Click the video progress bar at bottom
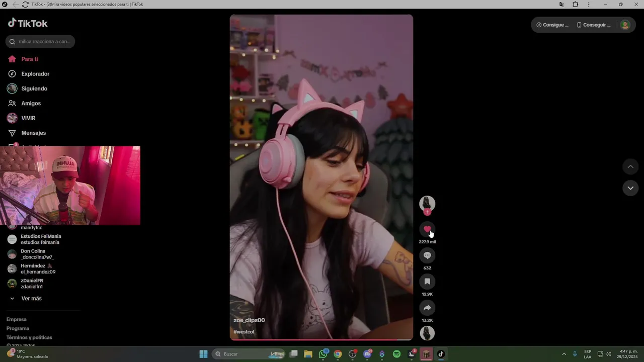Viewport: 644px width, 362px height. coord(321,340)
